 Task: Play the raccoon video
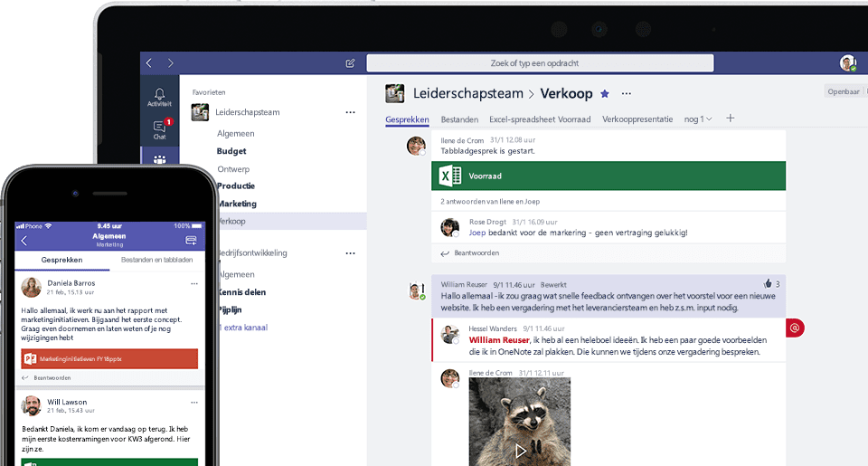pyautogui.click(x=520, y=451)
